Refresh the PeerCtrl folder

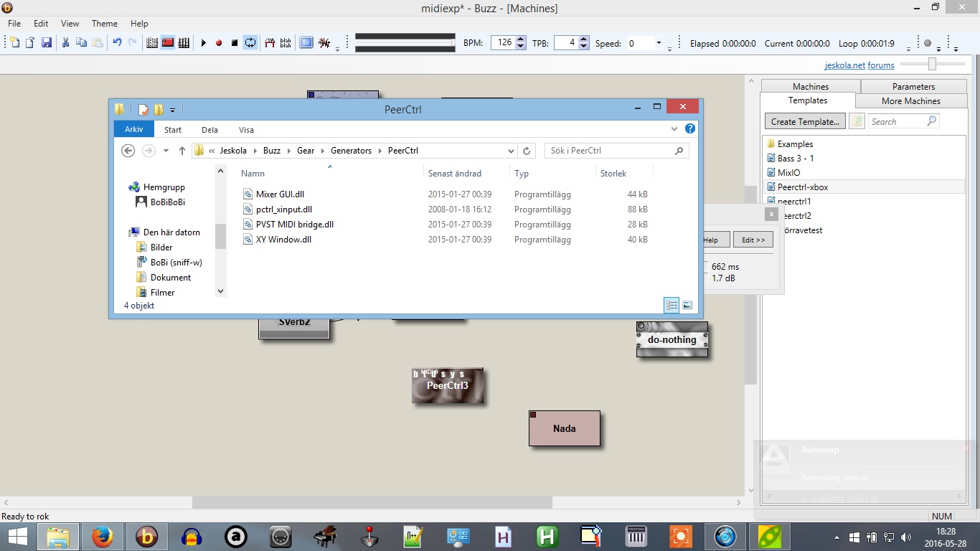[x=527, y=151]
